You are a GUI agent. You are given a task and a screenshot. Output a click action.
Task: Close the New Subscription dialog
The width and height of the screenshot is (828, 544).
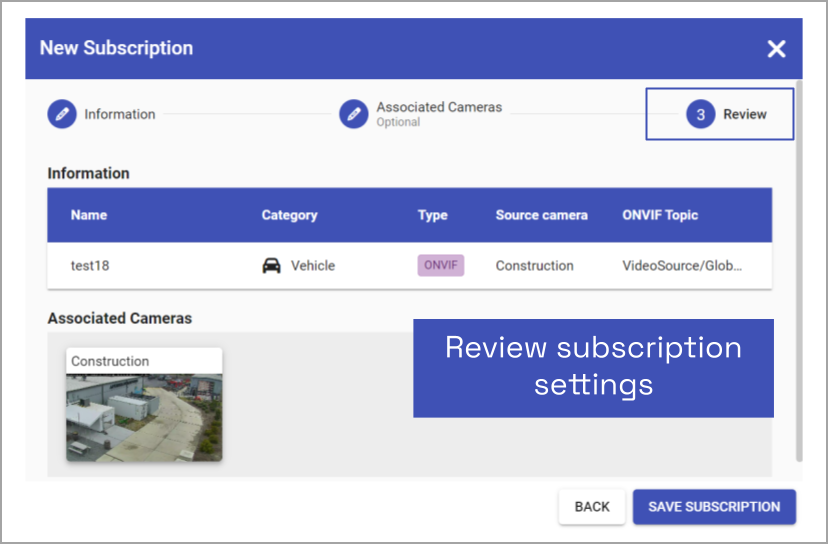776,49
